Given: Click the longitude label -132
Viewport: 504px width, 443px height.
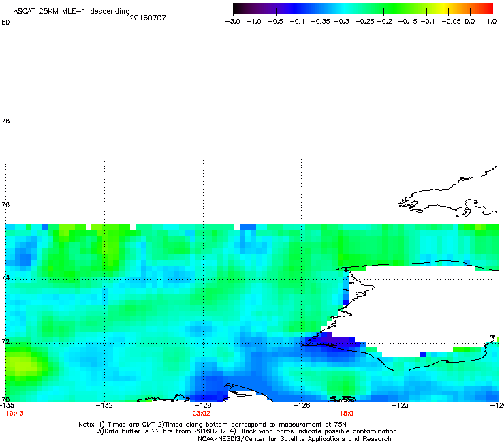Looking at the screenshot, I should [x=104, y=405].
